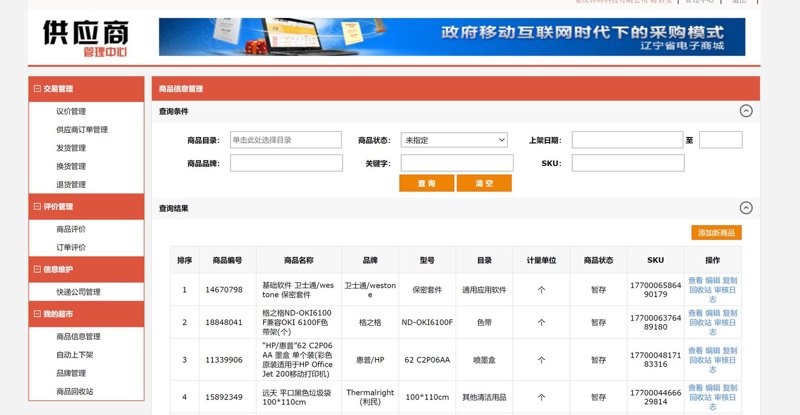The height and width of the screenshot is (415, 800).
Task: Click 查看 for product 15892349
Action: (x=695, y=388)
